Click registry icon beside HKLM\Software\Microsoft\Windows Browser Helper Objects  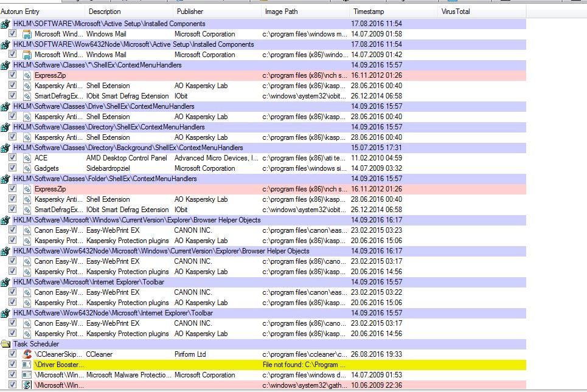(x=5, y=221)
